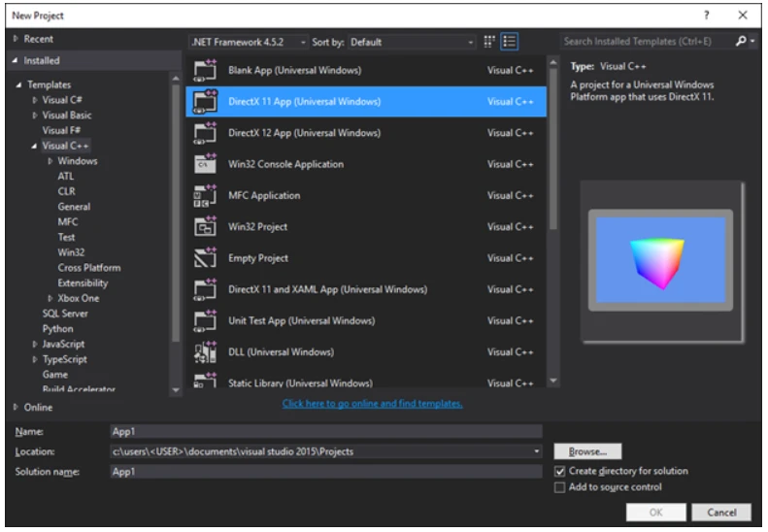Select the General category

tap(74, 207)
